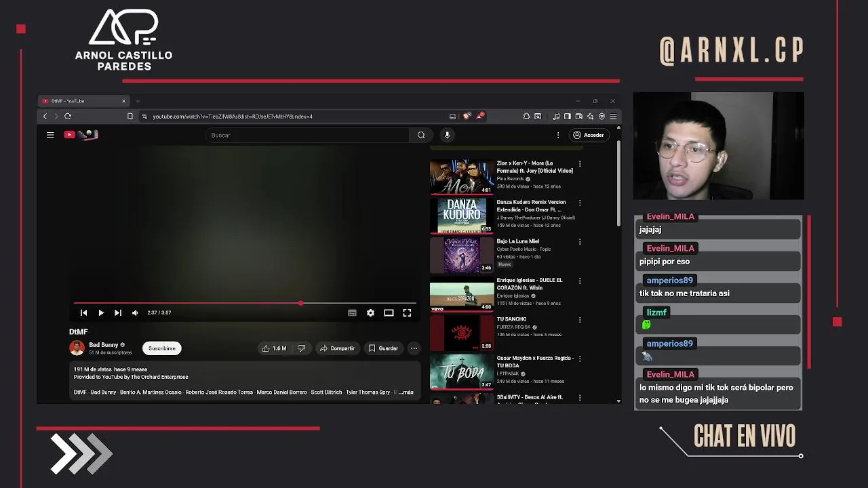The width and height of the screenshot is (868, 488).
Task: Save video with Guardar button
Action: point(383,348)
